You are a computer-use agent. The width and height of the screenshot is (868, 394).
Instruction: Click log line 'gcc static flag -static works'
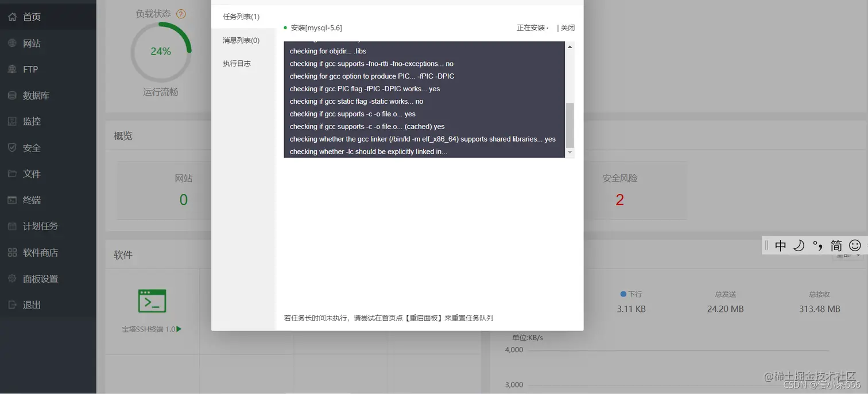(x=356, y=102)
